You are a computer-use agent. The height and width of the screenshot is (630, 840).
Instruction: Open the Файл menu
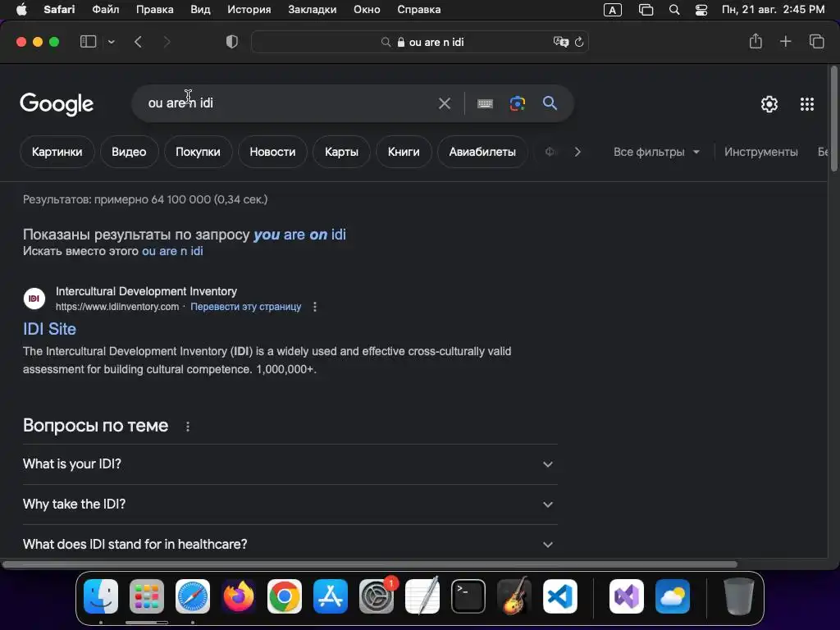106,10
